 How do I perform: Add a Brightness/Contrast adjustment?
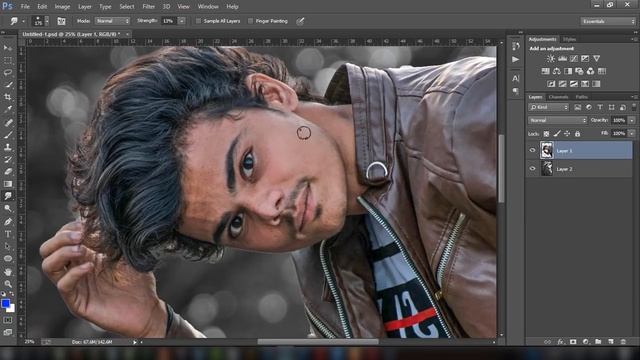(x=551, y=59)
